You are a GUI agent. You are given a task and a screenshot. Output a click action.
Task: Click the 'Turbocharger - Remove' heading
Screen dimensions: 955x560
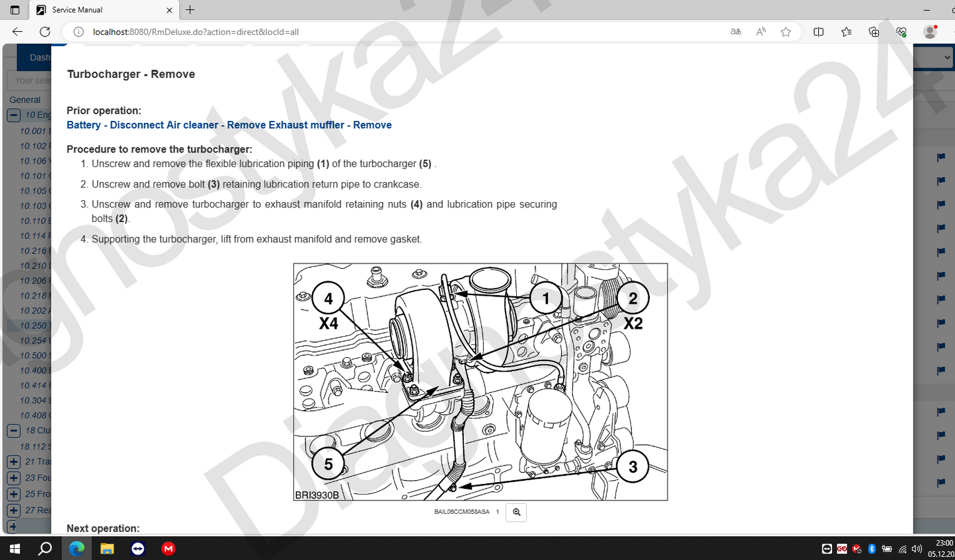[131, 74]
